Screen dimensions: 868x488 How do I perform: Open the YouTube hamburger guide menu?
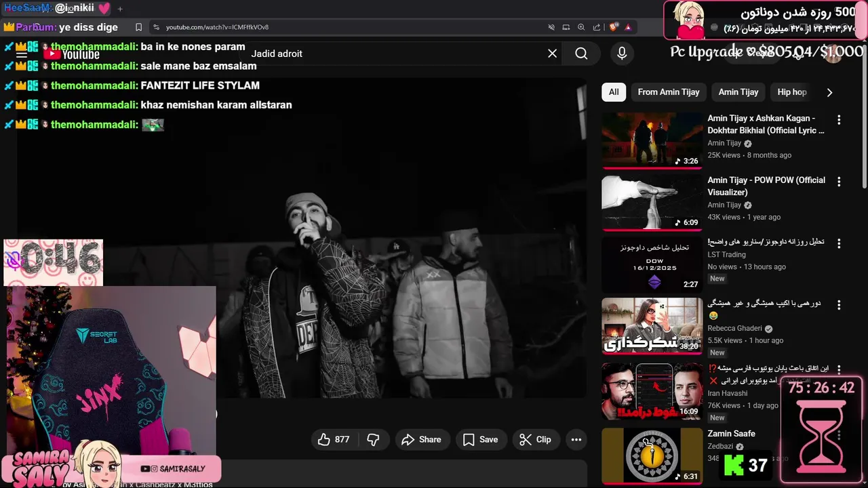coord(22,54)
